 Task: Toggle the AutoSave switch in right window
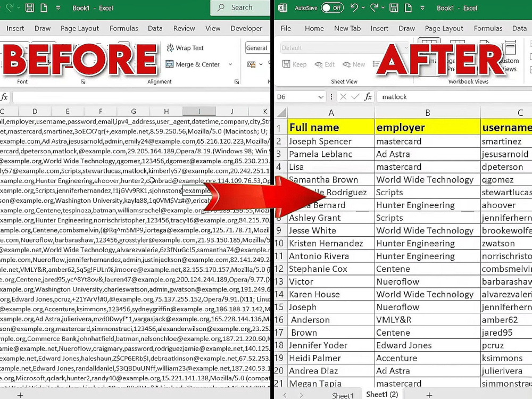(332, 8)
